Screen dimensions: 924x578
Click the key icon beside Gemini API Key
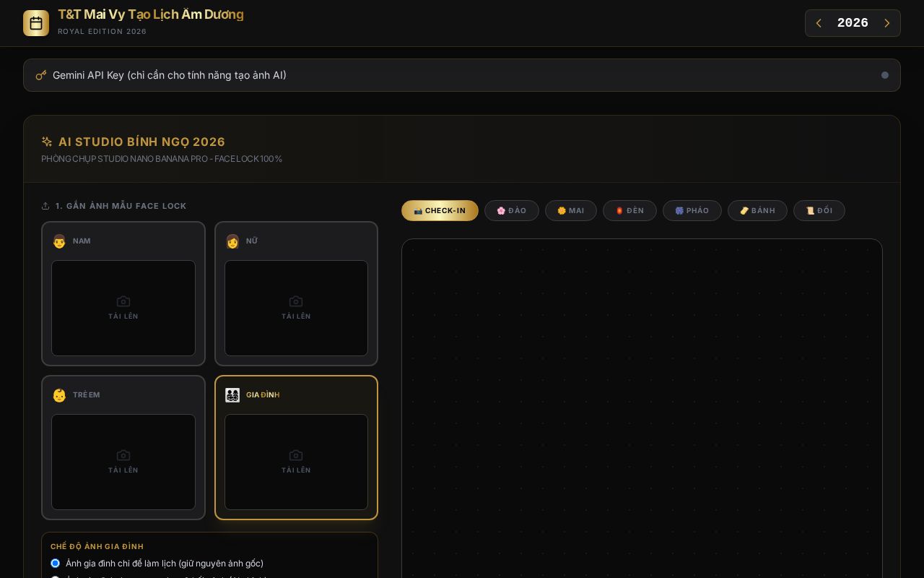41,75
